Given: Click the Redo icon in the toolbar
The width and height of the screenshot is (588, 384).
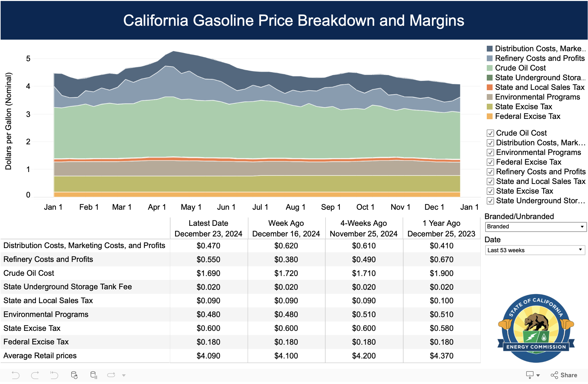Looking at the screenshot, I should 35,375.
